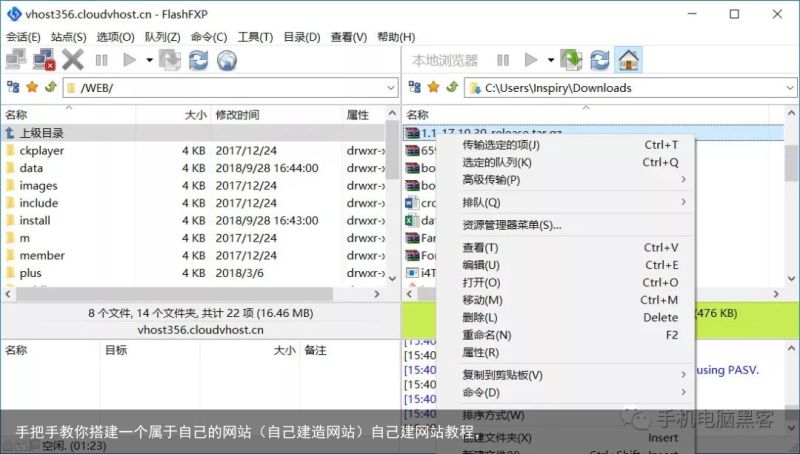Sort remote list by 修改时间 column
Screen dimensions: 800x454
tap(276, 115)
